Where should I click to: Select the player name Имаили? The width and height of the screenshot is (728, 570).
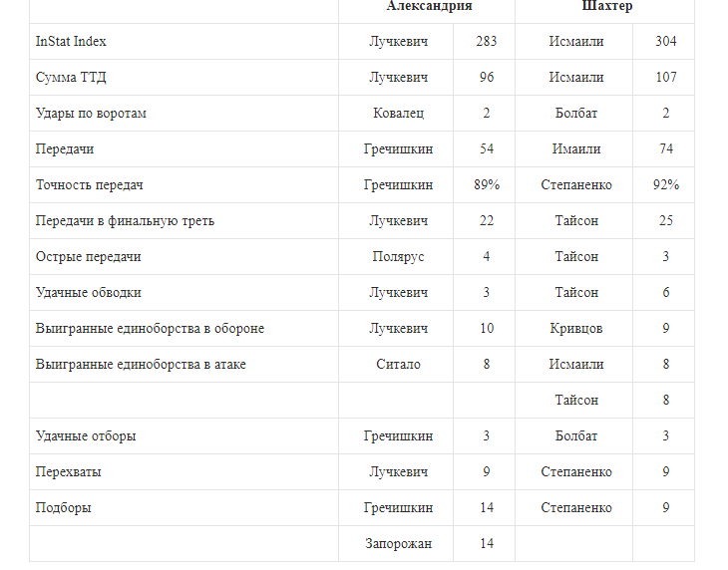point(576,149)
